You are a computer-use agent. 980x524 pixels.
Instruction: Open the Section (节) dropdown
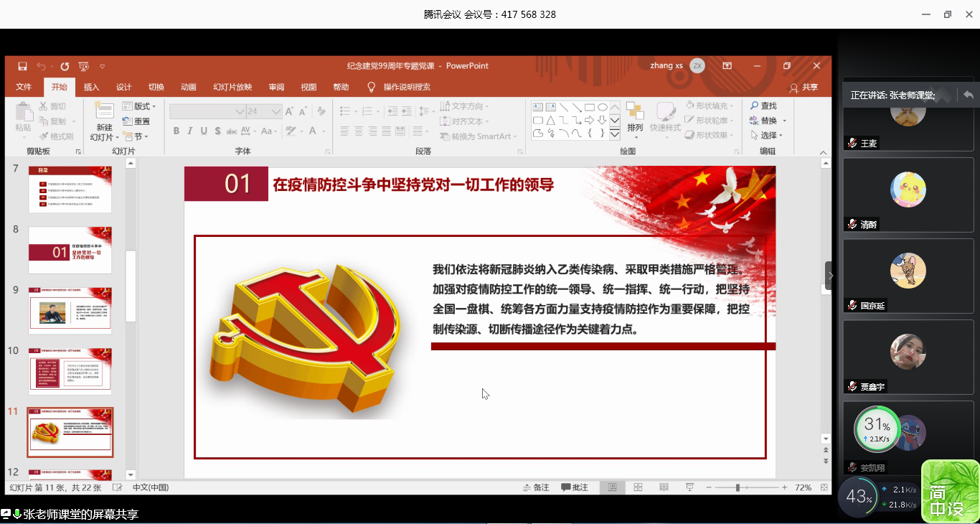coord(136,136)
